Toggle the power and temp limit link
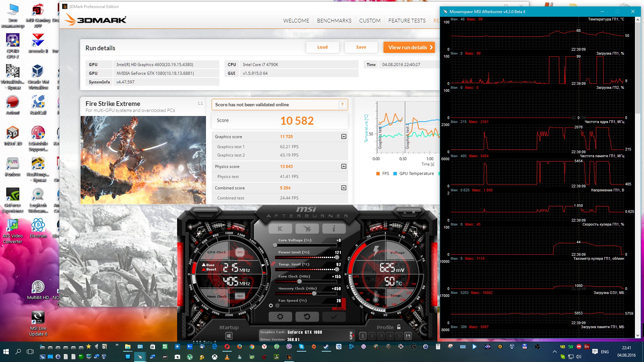The height and width of the screenshot is (362, 644). pyautogui.click(x=273, y=264)
